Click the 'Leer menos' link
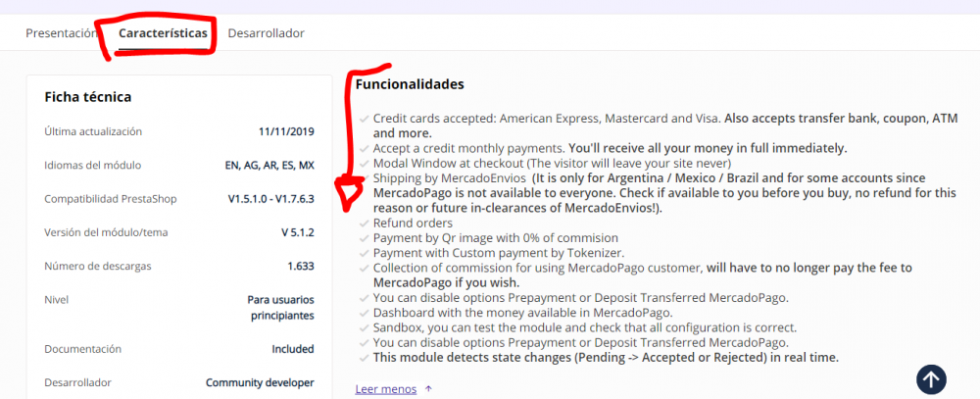 point(386,389)
